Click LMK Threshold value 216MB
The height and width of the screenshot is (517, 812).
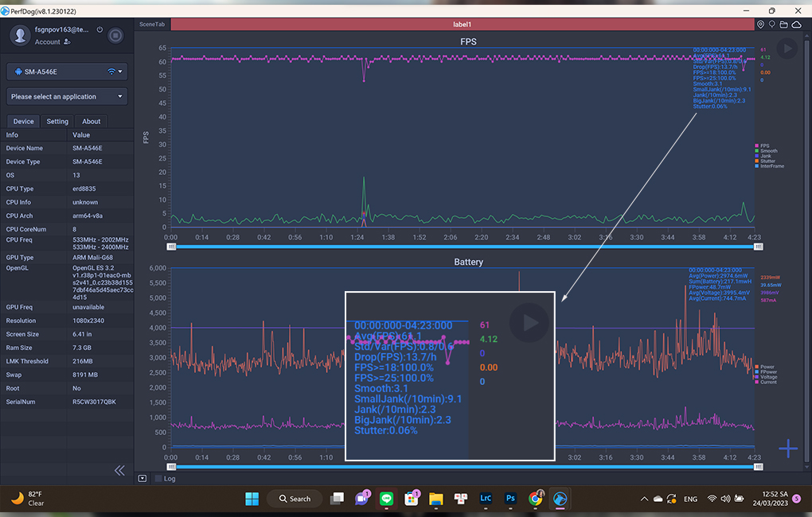pyautogui.click(x=82, y=361)
